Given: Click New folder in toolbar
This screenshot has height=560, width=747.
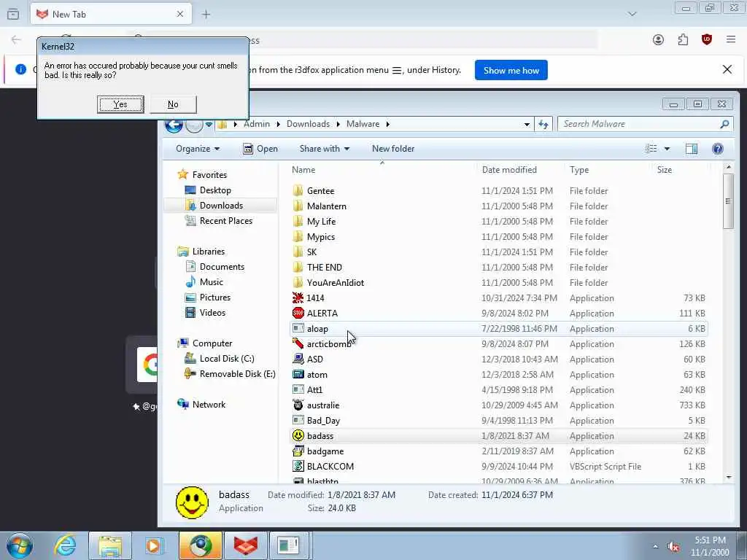Looking at the screenshot, I should coord(393,149).
